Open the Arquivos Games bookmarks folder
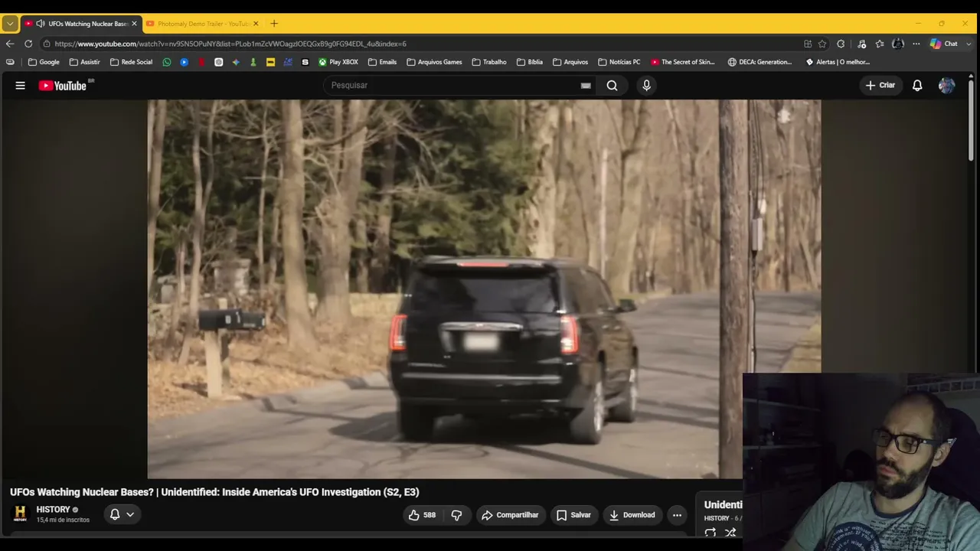The image size is (980, 551). 434,62
